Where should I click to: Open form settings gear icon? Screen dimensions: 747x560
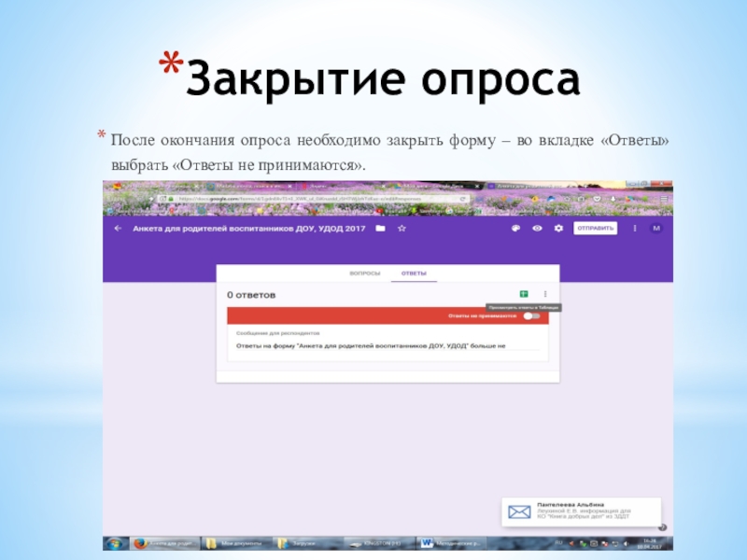click(x=558, y=229)
